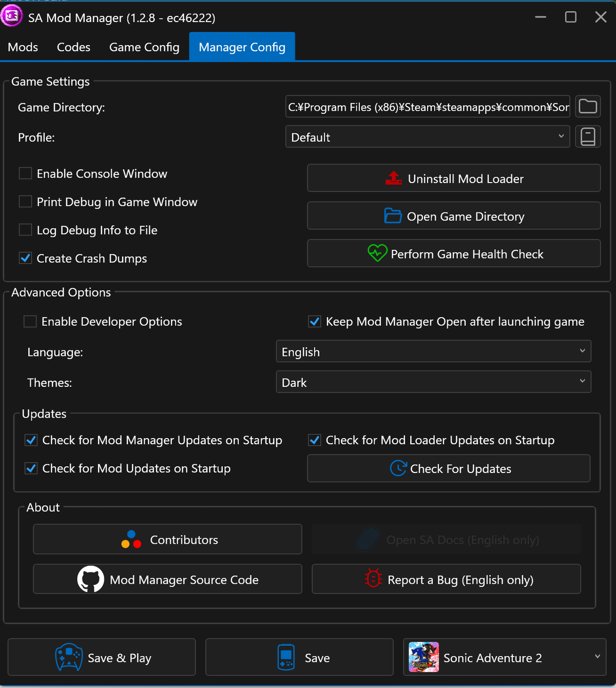Image resolution: width=616 pixels, height=688 pixels.
Task: Expand the Profile dropdown
Action: (427, 137)
